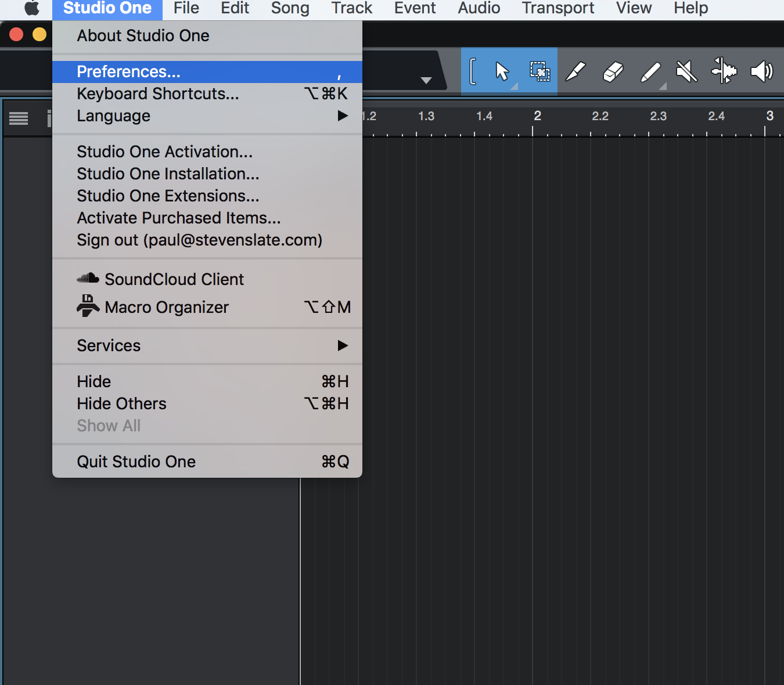Open the Event menu
Image resolution: width=784 pixels, height=685 pixels.
pyautogui.click(x=415, y=8)
